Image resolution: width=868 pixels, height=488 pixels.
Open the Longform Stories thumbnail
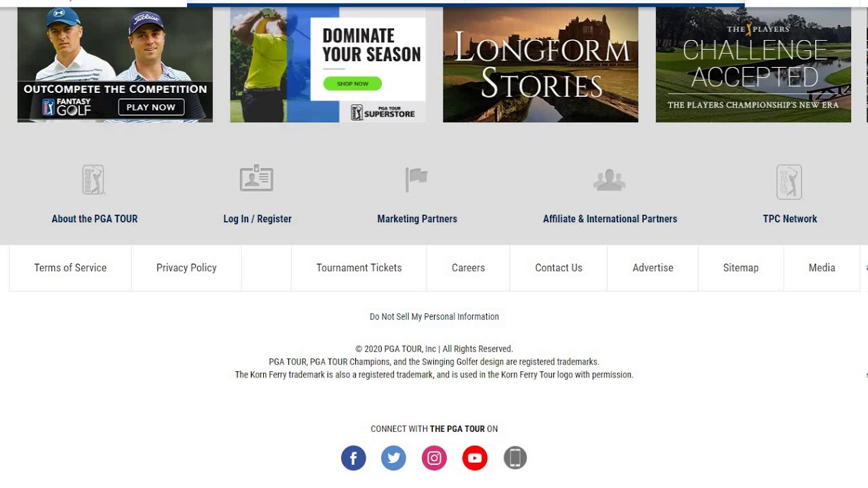[x=540, y=64]
